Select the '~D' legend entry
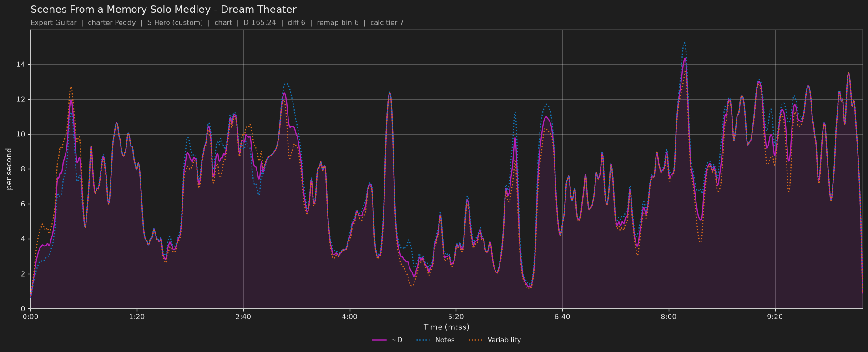 click(x=387, y=340)
